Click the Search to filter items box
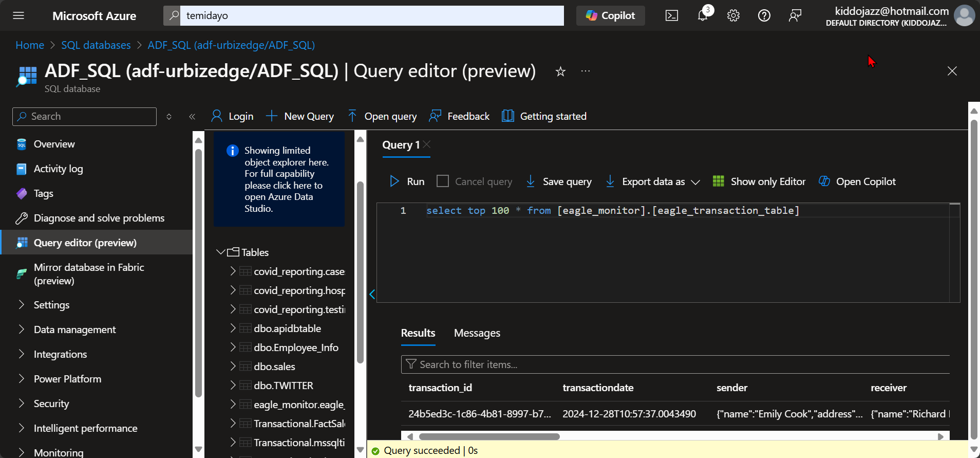The image size is (980, 458). click(675, 364)
